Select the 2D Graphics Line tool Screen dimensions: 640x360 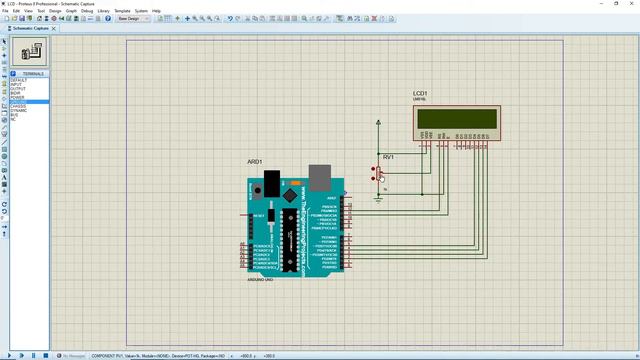point(4,142)
